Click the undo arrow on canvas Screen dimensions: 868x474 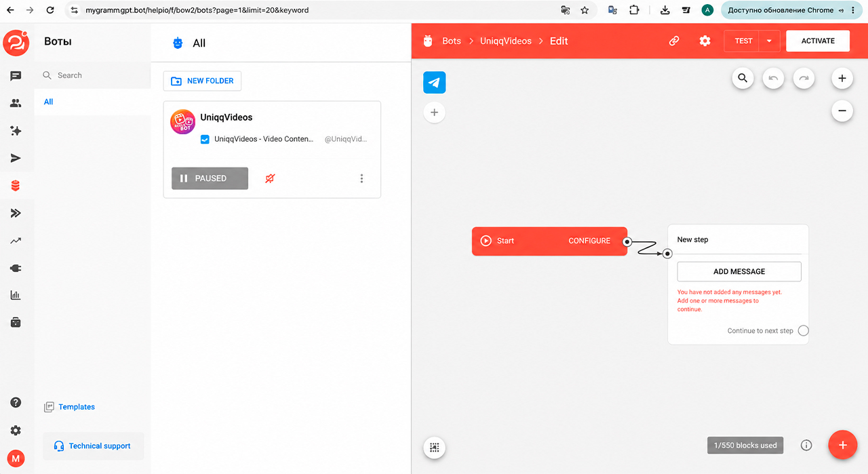tap(773, 78)
